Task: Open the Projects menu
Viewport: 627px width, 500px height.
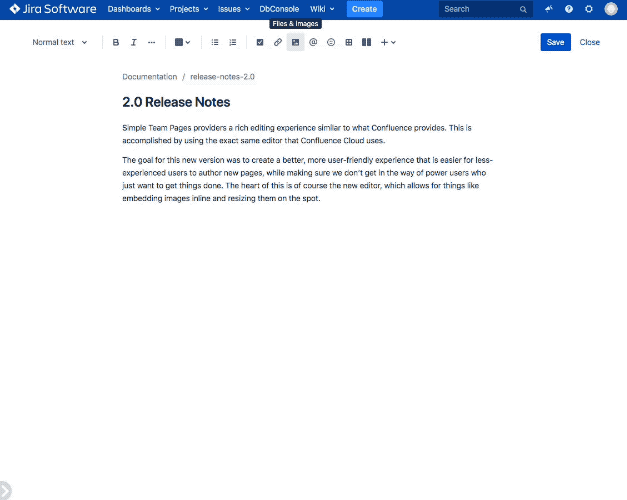Action: [188, 9]
